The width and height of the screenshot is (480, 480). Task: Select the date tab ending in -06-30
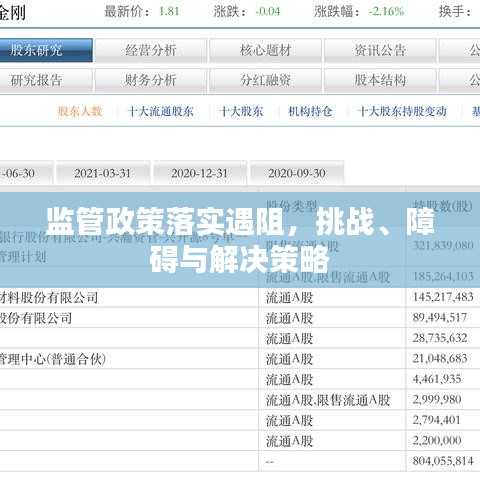tap(26, 173)
